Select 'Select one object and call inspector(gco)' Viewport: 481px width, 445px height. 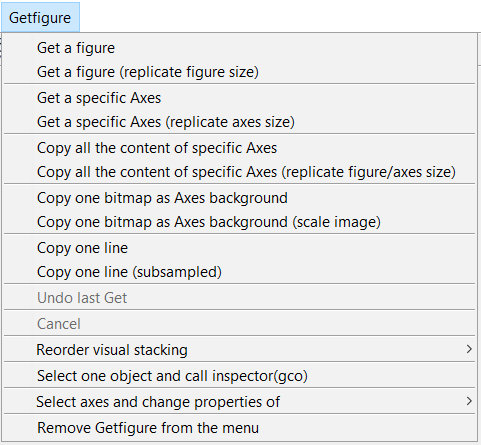tap(240, 376)
